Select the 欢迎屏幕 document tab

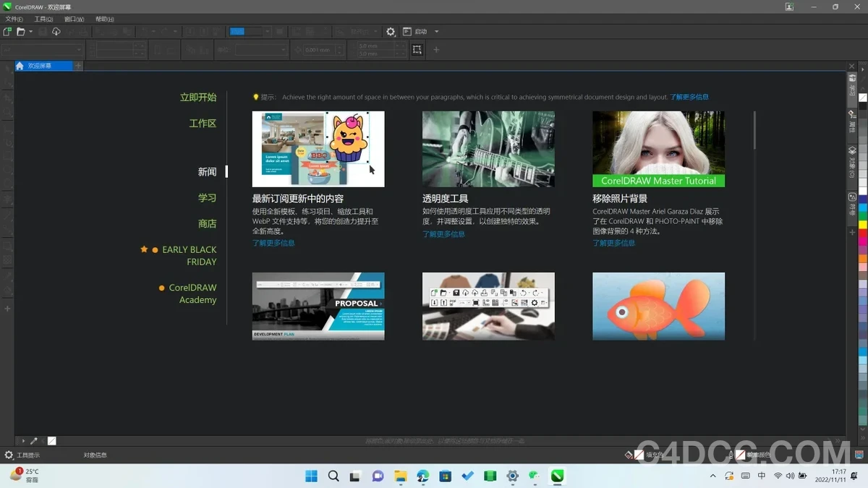[x=40, y=65]
